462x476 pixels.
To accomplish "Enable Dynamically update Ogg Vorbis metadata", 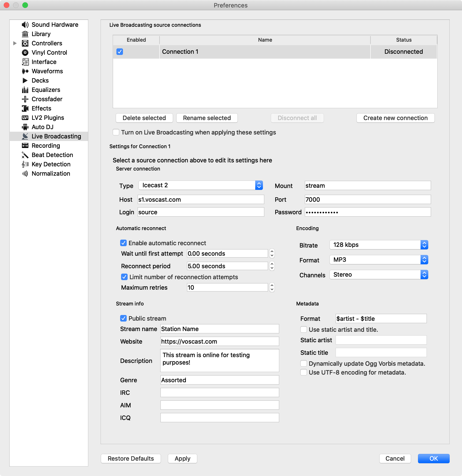I will click(x=304, y=364).
